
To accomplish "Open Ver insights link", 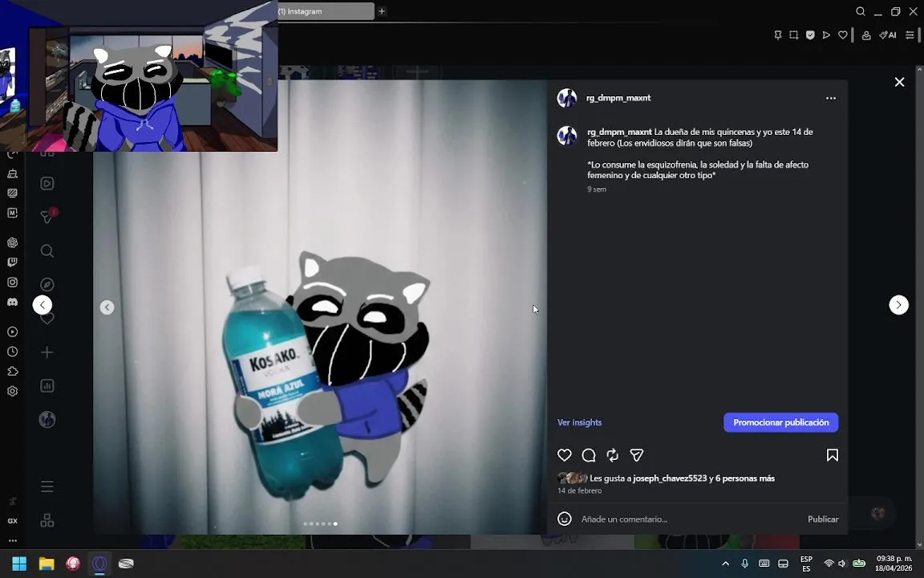I will [579, 422].
